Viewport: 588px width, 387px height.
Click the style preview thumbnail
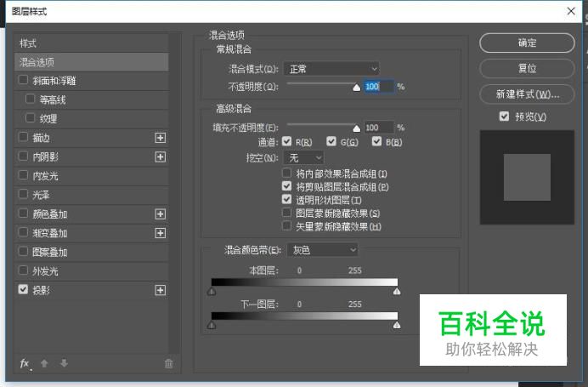tap(527, 177)
